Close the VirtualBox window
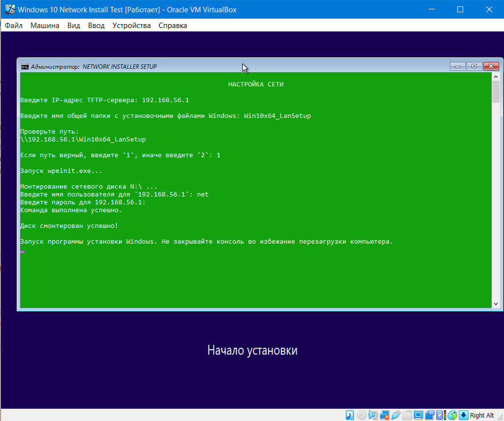Viewport: 504px width, 421px height. click(x=489, y=9)
